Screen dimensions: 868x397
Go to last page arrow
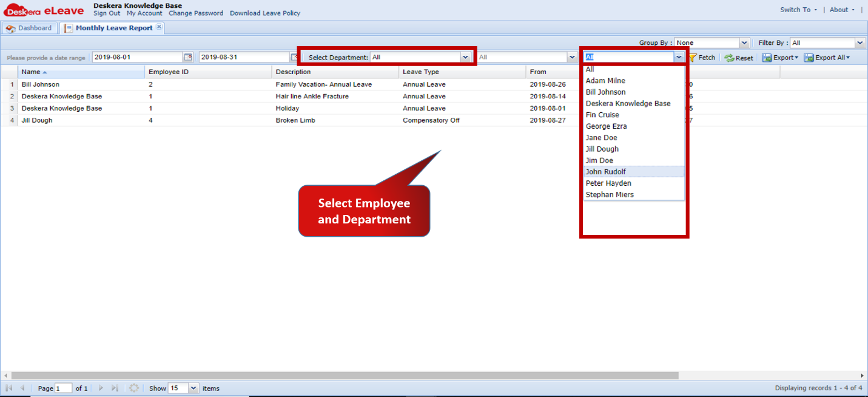[x=115, y=388]
